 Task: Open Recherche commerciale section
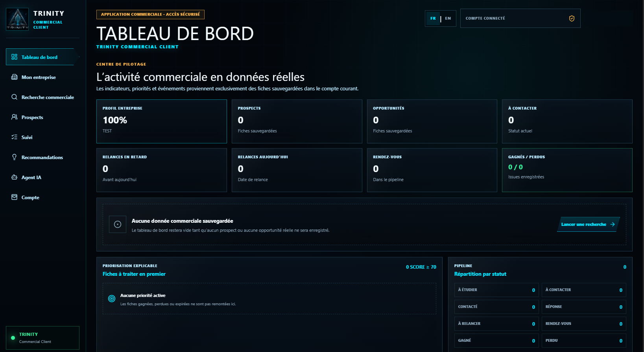pos(42,97)
